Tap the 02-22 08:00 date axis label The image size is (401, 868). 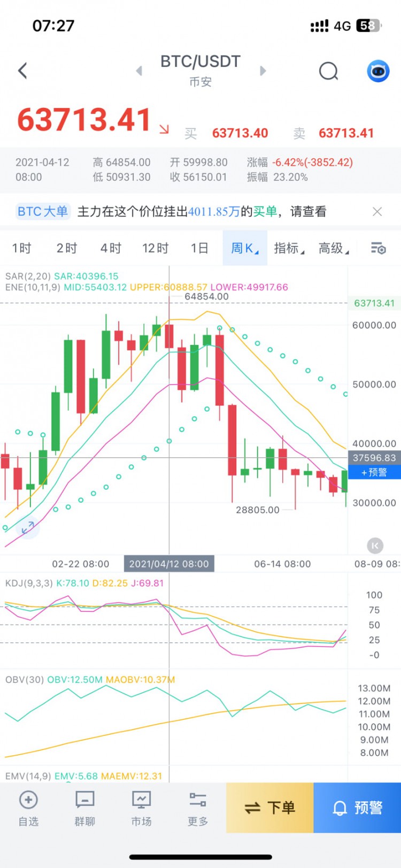point(81,564)
